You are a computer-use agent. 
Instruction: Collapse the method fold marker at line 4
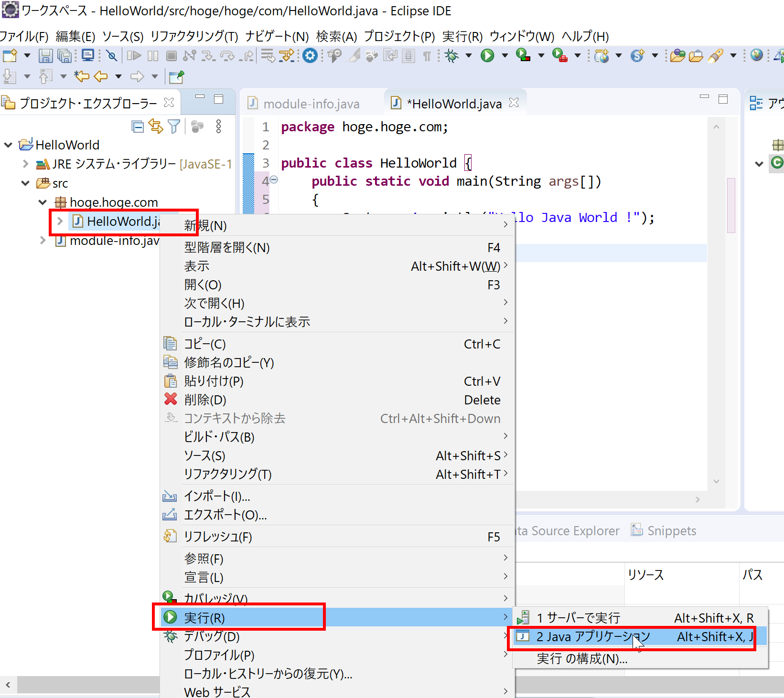click(274, 180)
